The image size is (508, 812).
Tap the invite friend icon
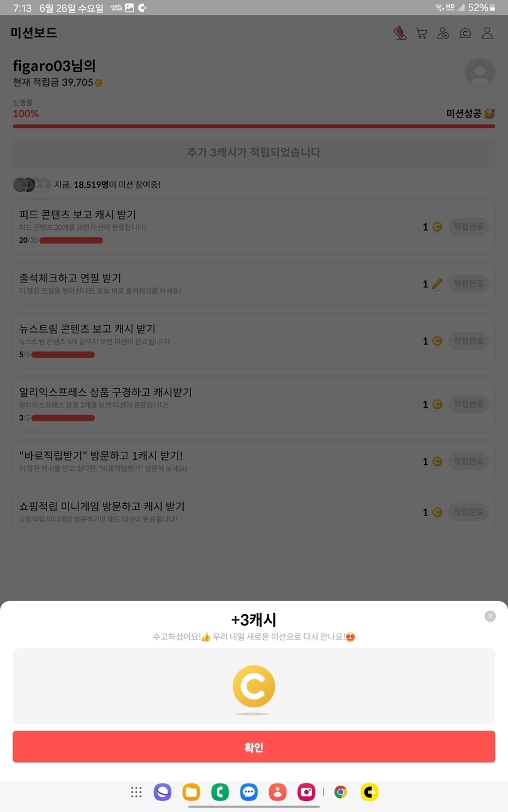coord(443,33)
